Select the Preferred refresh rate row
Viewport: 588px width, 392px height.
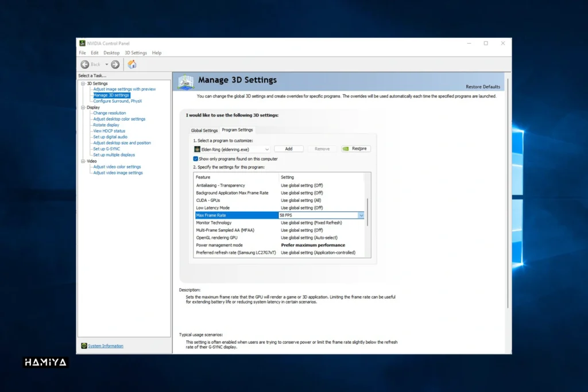point(280,253)
